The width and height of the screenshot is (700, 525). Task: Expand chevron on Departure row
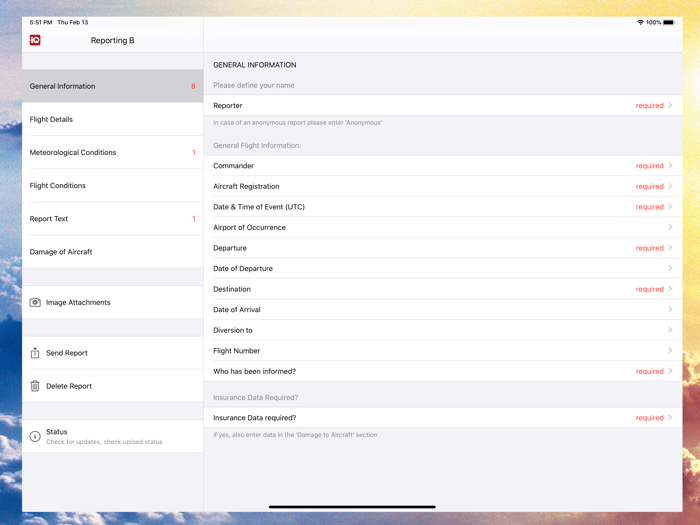pos(670,248)
